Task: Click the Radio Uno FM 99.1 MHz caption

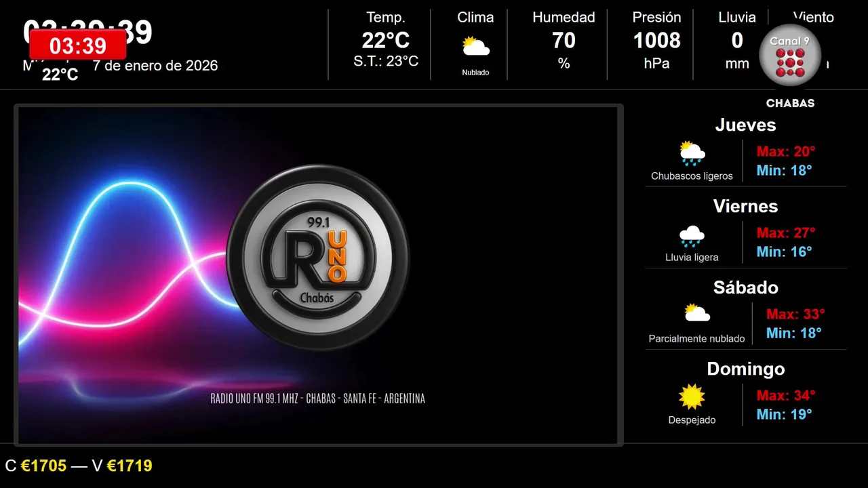Action: [318, 399]
